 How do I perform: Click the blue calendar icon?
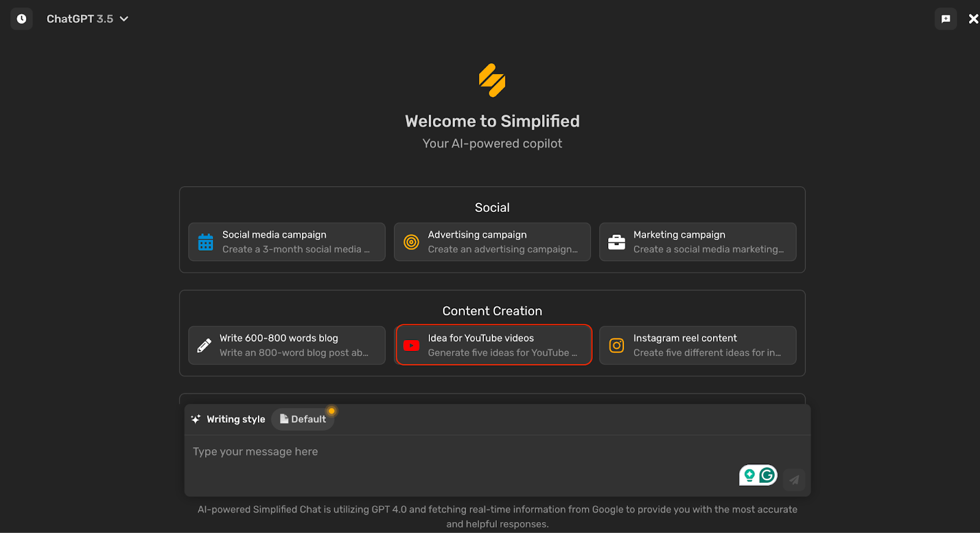pyautogui.click(x=206, y=242)
